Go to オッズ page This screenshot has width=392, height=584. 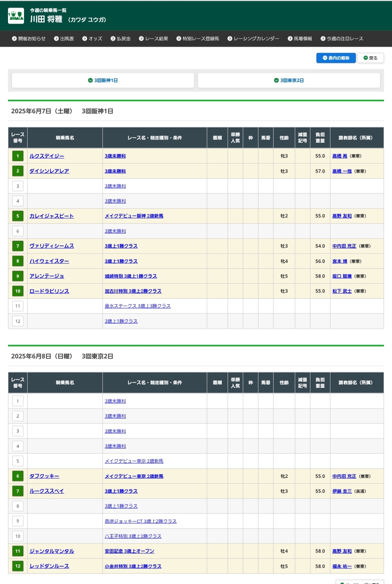tap(92, 38)
